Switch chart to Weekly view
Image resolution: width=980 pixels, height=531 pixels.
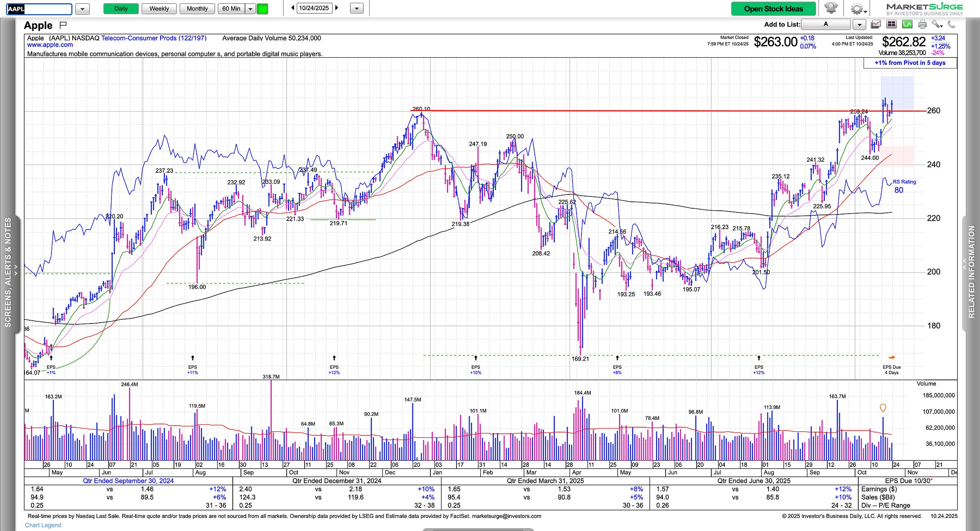[159, 9]
